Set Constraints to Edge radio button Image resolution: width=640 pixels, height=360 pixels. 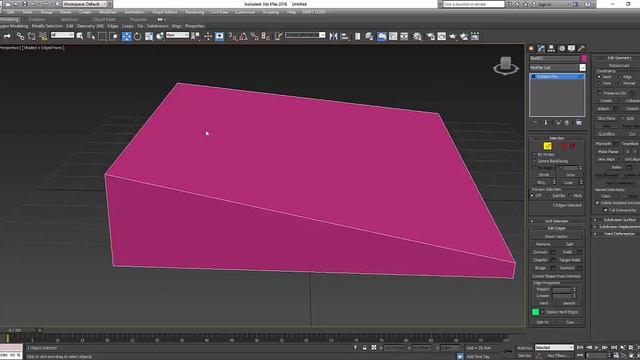pyautogui.click(x=620, y=77)
